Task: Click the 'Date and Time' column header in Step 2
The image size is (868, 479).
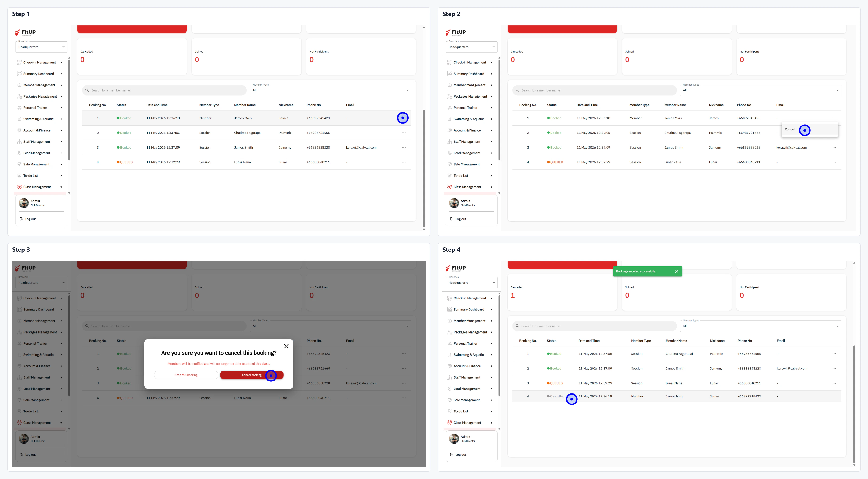Action: pyautogui.click(x=587, y=105)
